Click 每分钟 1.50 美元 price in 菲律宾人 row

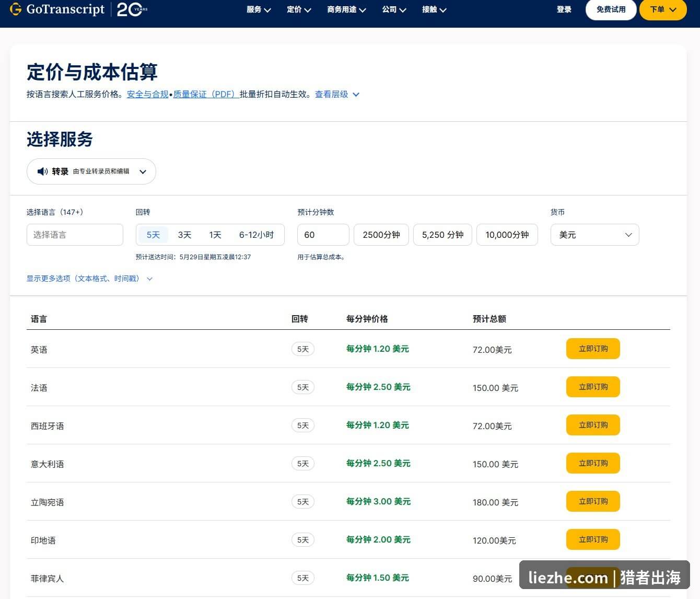tap(378, 578)
